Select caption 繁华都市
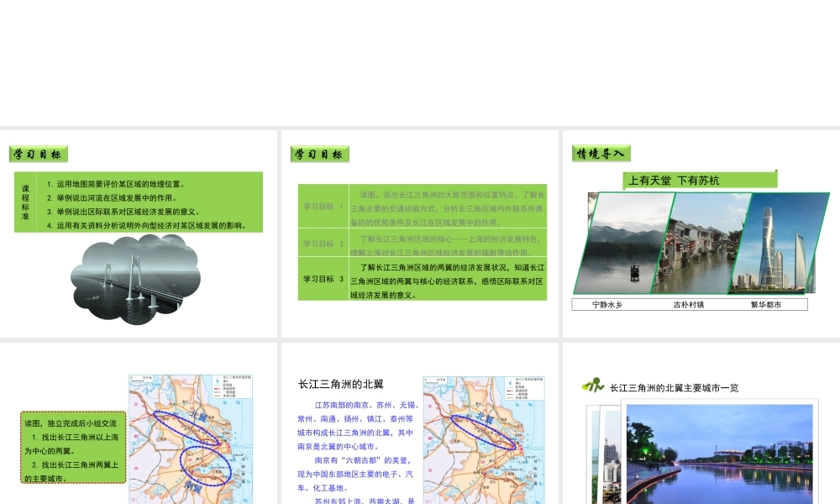 (766, 305)
